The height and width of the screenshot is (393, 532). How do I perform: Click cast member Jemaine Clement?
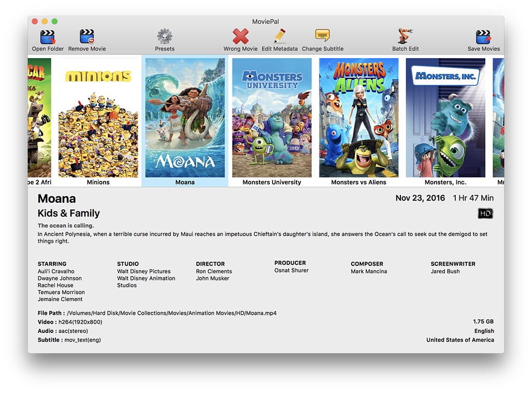click(x=60, y=299)
